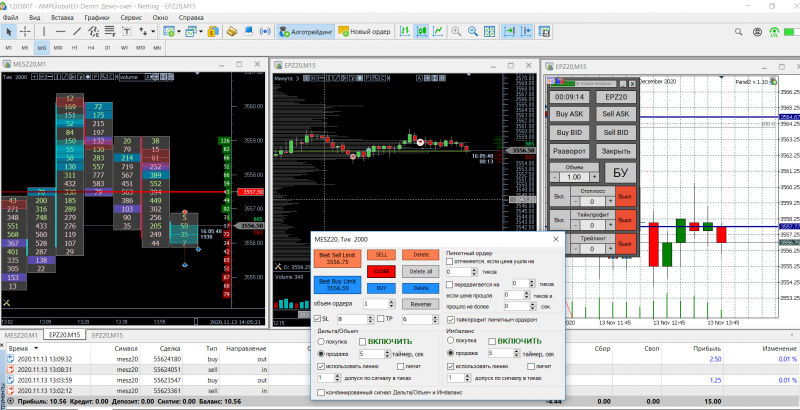Viewport: 800px width, 410px height.
Task: Open the account profile icon
Action: 757,32
